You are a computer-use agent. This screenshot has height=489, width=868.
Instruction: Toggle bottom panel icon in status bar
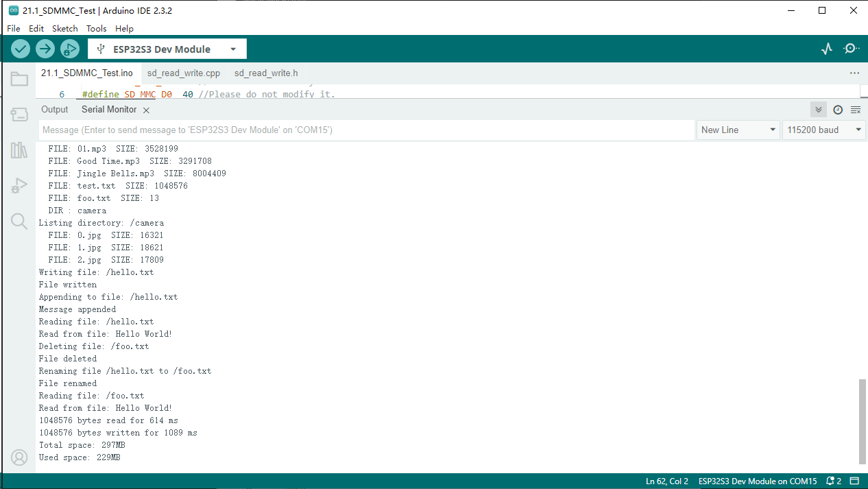coord(854,481)
